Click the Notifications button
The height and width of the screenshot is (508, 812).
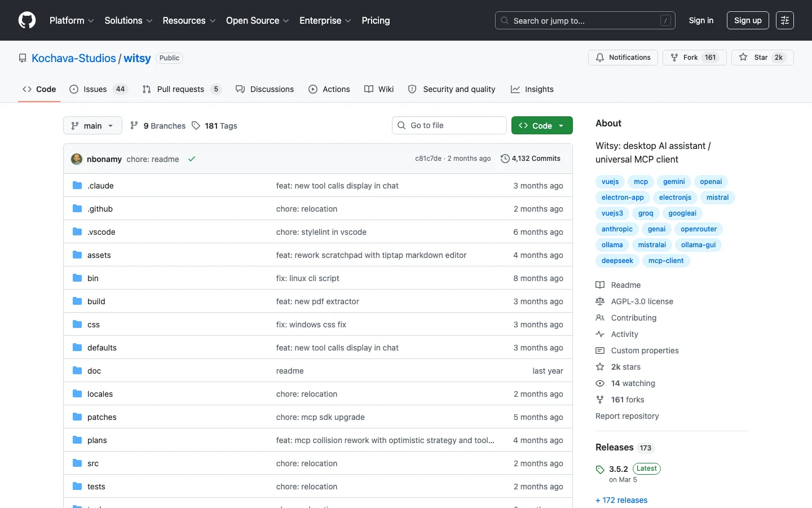coord(623,58)
